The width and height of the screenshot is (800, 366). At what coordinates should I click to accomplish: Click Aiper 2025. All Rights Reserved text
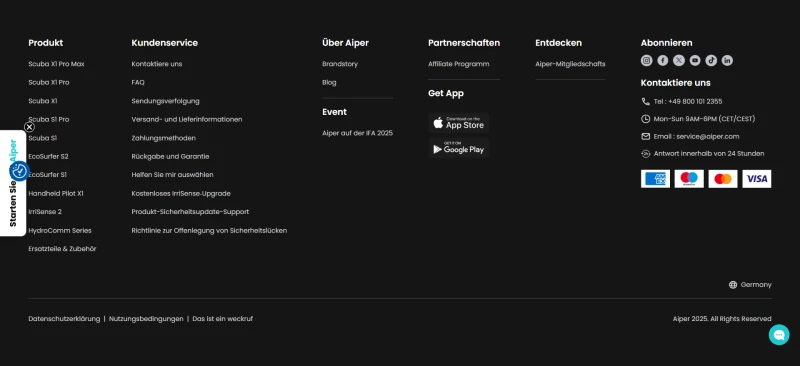pos(722,319)
